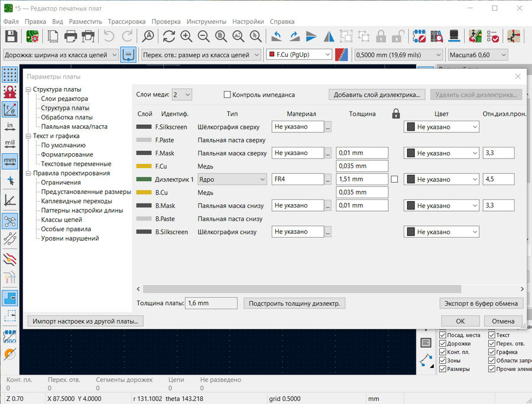The width and height of the screenshot is (532, 404).
Task: Toggle Конт. пл. visibility checkbox
Action: (442, 352)
